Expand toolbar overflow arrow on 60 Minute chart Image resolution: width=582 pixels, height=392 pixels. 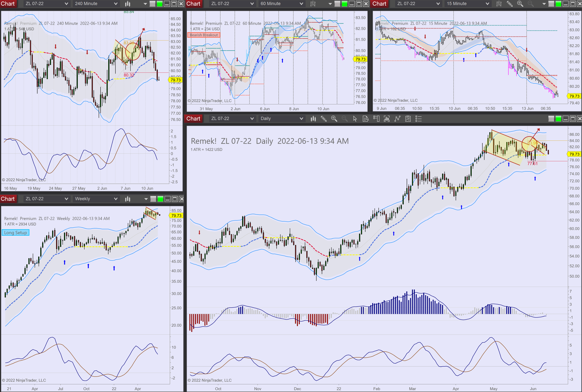[330, 4]
